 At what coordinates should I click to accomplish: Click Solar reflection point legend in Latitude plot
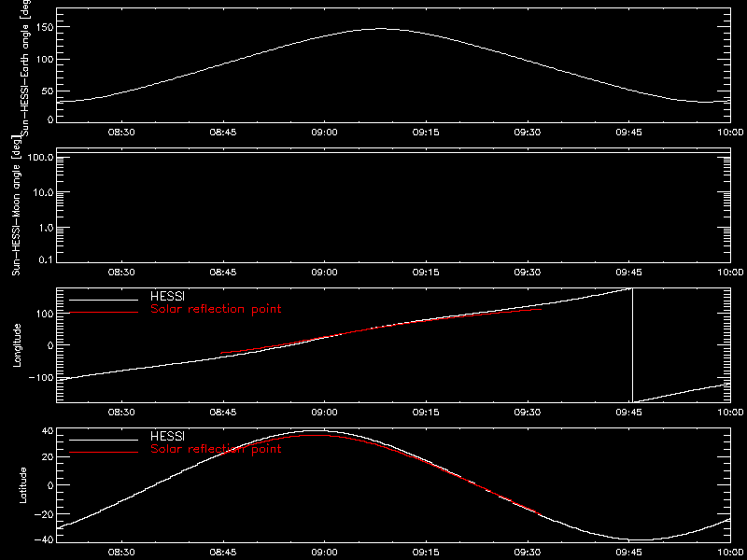(x=216, y=449)
